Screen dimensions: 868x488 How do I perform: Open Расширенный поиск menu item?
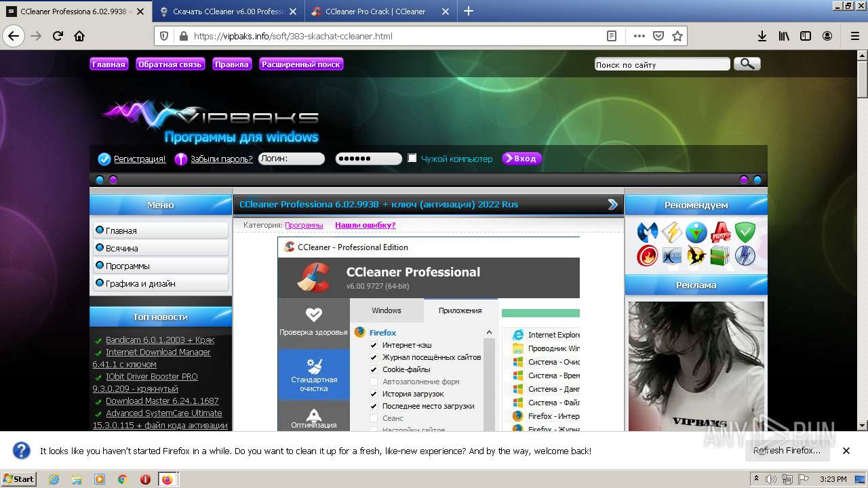click(301, 64)
